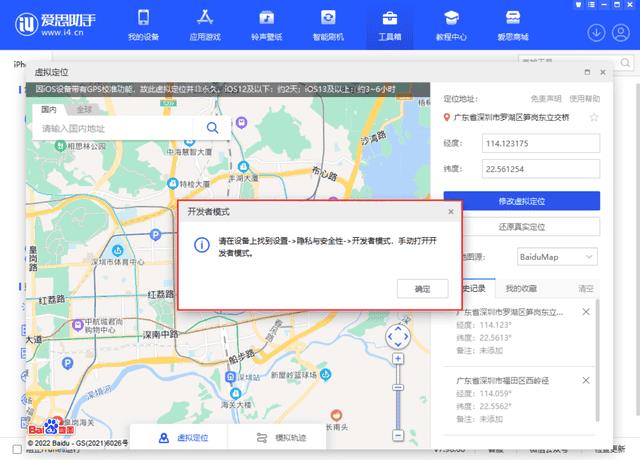Click the 广东省深圳市罗湖区笋岗东立交桥 address text

(x=511, y=118)
